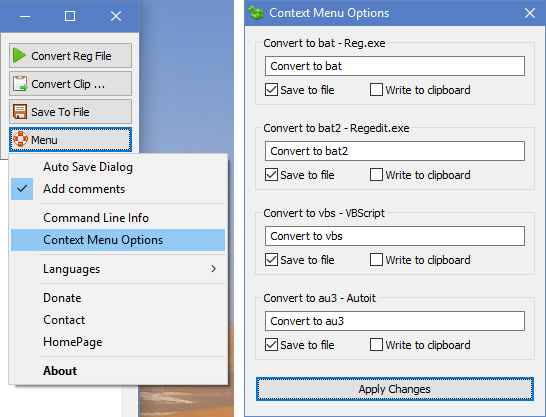Click the green play icon for Convert Reg File

coord(19,55)
